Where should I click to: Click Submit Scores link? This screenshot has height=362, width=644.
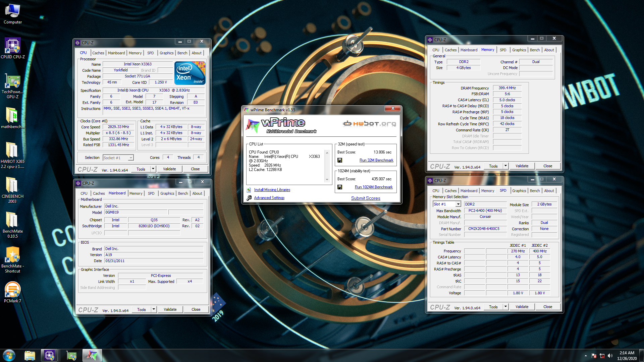(x=366, y=198)
